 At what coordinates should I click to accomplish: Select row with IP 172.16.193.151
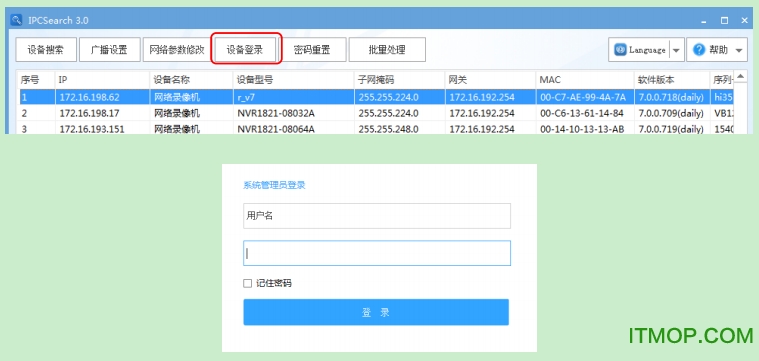tap(377, 129)
